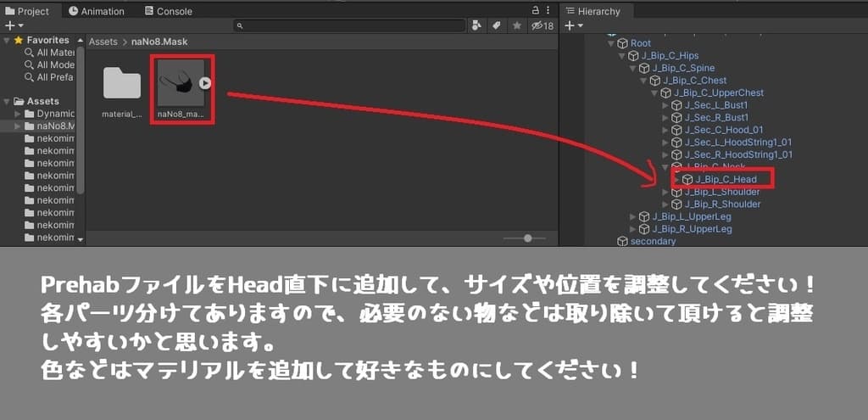Click the favorites star icon in the Project toolbar
Image resolution: width=868 pixels, height=420 pixels.
coord(516,25)
